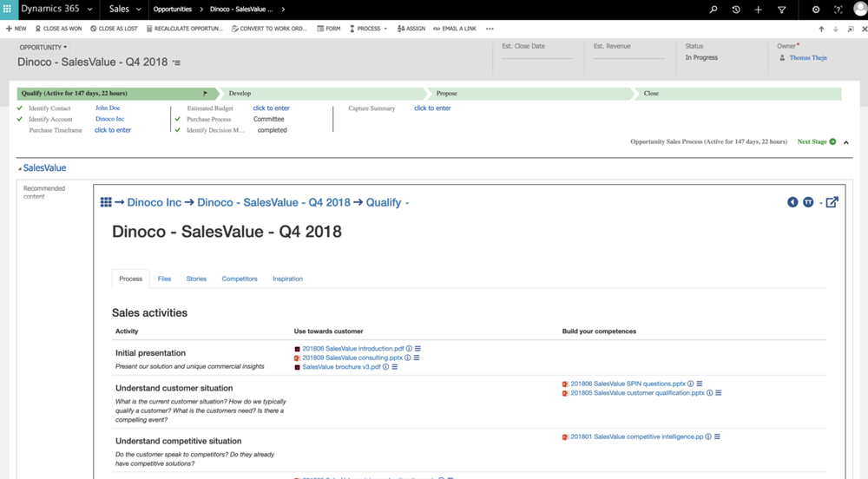Switch to the Files tab
This screenshot has width=868, height=479.
(x=164, y=279)
